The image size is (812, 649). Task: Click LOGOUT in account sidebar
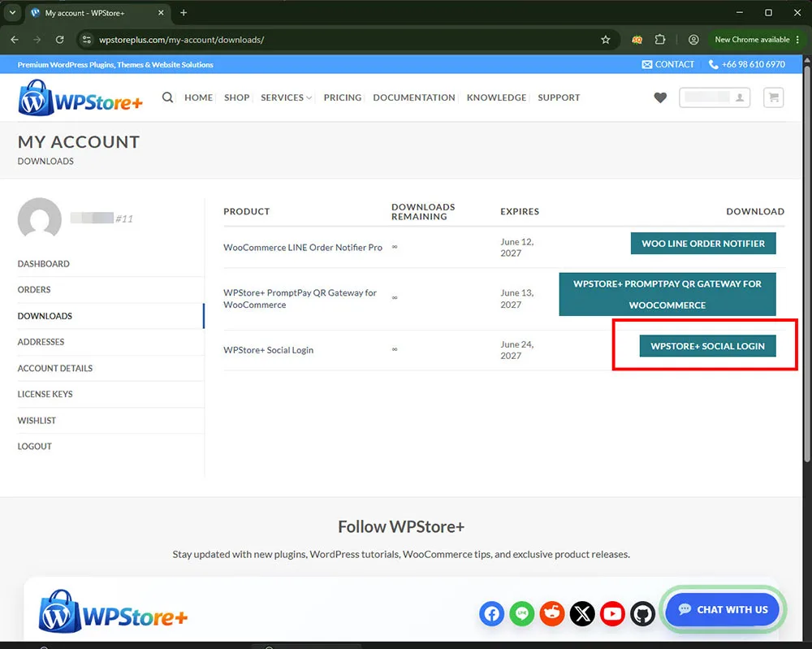pos(35,447)
